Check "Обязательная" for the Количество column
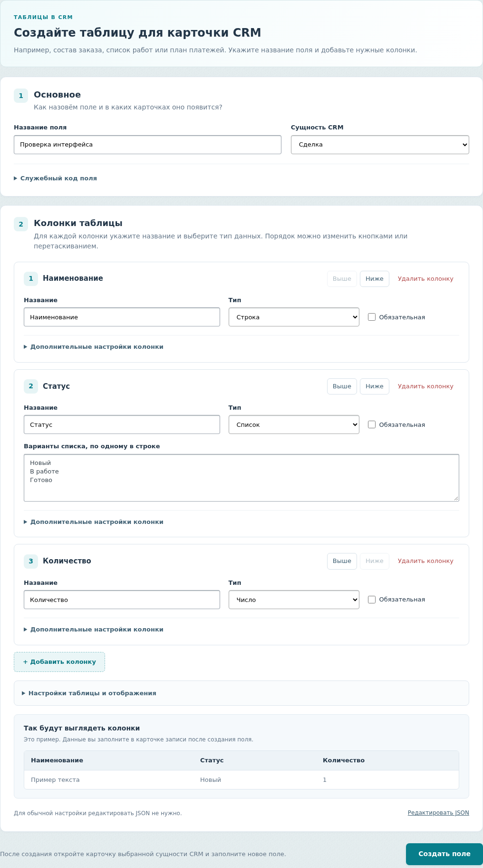 pyautogui.click(x=372, y=600)
